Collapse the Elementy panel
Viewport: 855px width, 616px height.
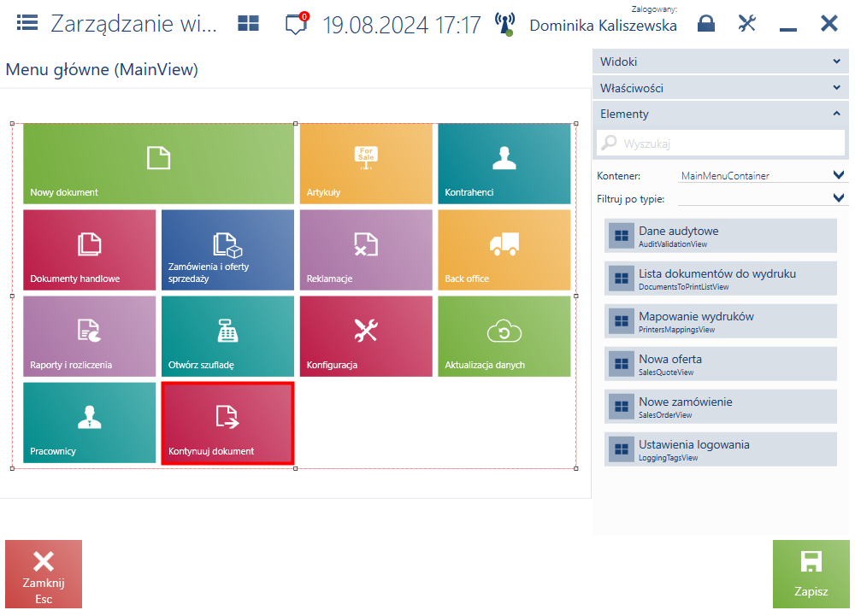click(x=720, y=114)
